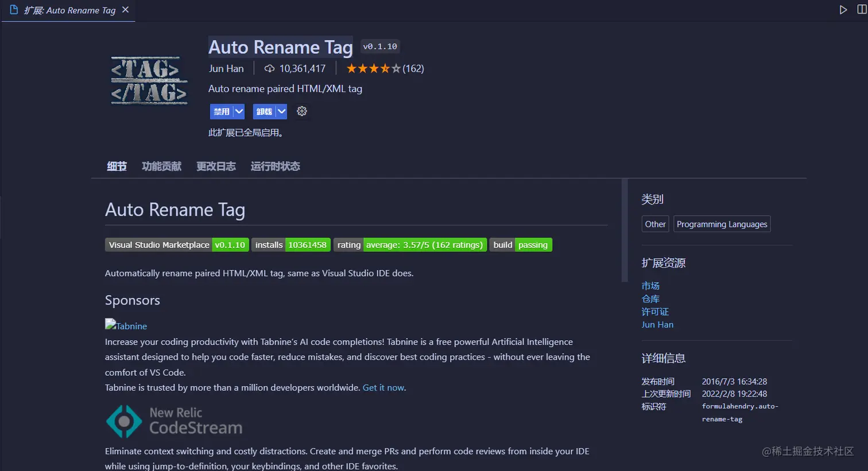Viewport: 868px width, 471px height.
Task: Click the install count download icon
Action: (x=269, y=69)
